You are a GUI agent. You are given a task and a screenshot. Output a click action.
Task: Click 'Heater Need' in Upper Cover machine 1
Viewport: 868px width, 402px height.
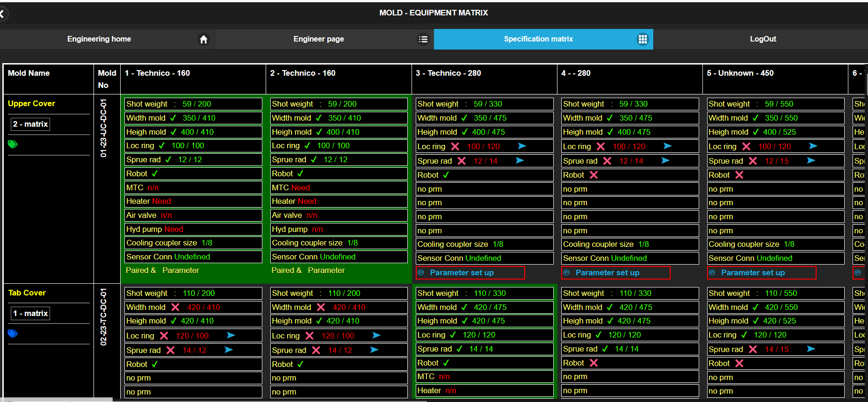193,201
